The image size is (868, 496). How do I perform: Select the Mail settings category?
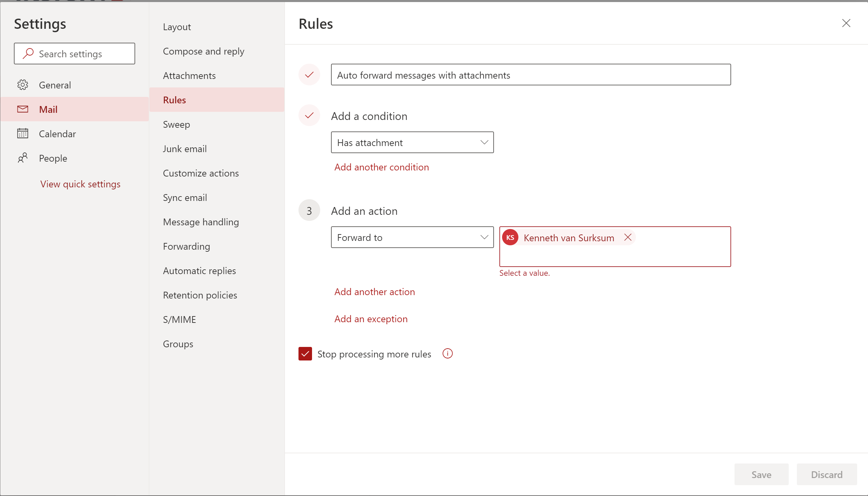pos(74,109)
